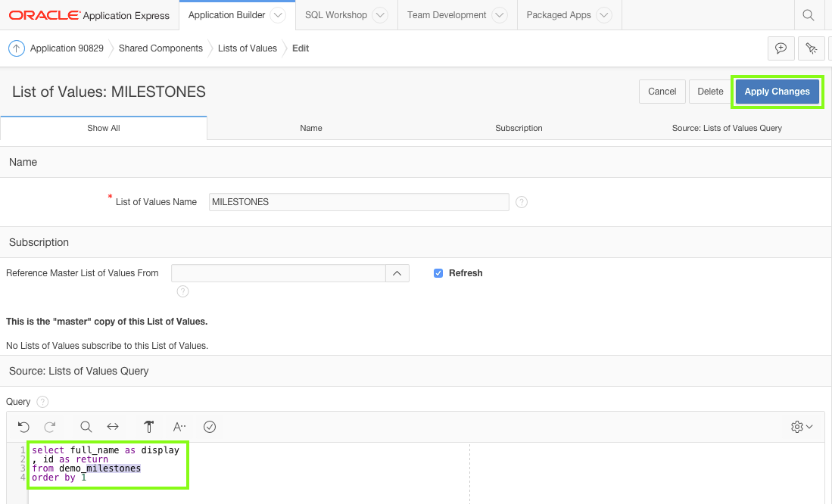Viewport: 832px width, 504px height.
Task: Toggle the Refresh checkbox
Action: [x=438, y=273]
